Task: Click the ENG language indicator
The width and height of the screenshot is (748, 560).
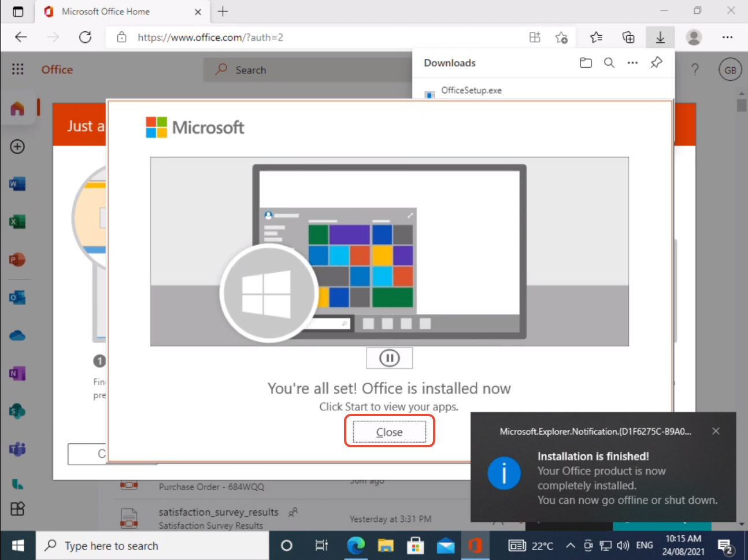Action: point(645,546)
